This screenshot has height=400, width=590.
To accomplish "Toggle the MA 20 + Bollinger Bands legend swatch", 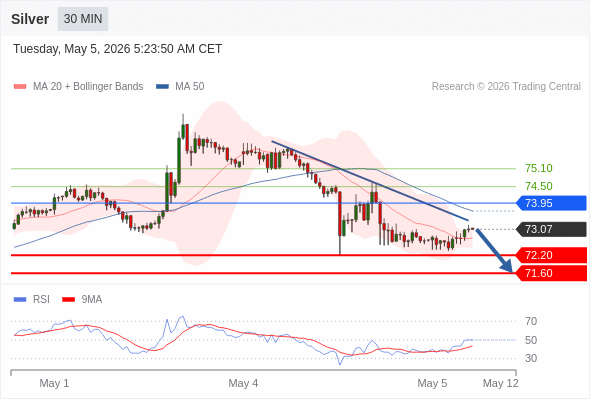I will [x=20, y=87].
